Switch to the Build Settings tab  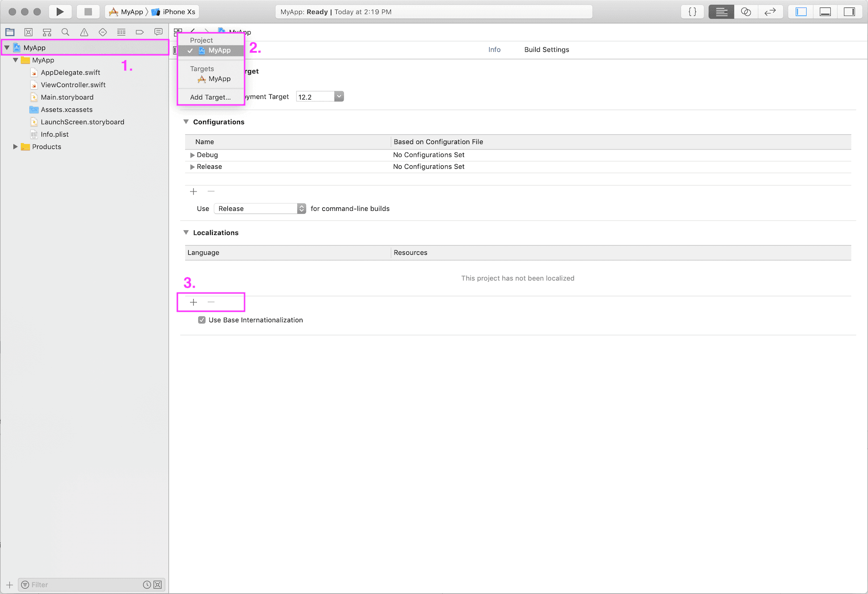(x=547, y=49)
